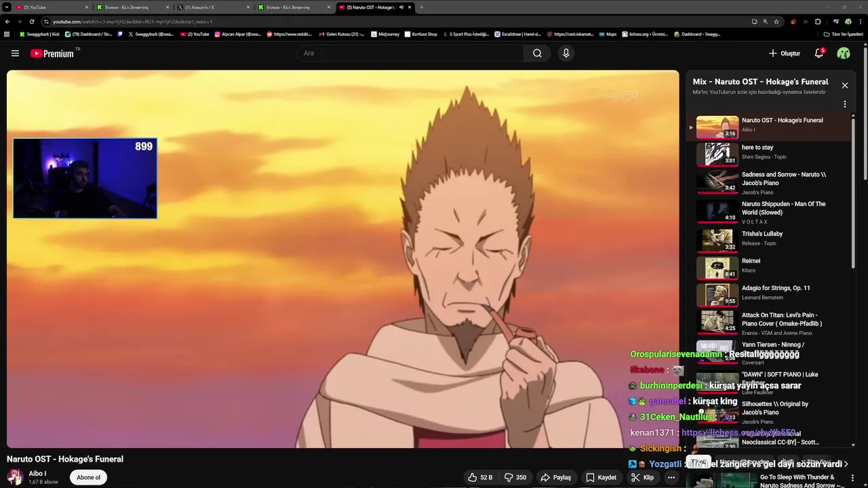The width and height of the screenshot is (868, 488).
Task: Open more actions ellipsis under video
Action: tap(671, 477)
